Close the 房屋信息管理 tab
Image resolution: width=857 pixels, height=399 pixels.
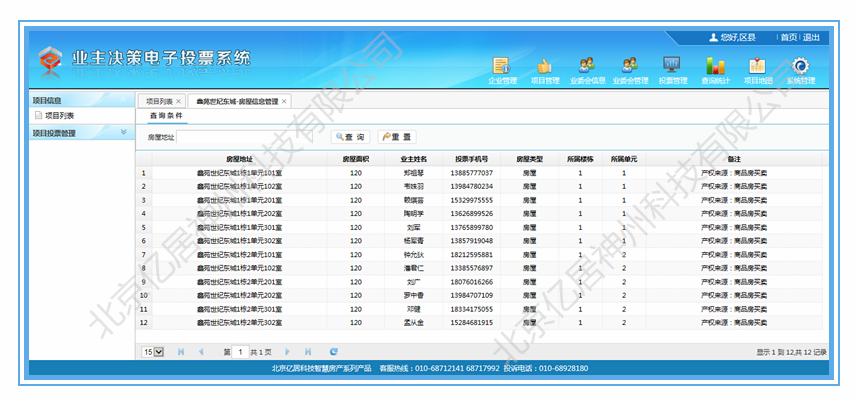284,102
